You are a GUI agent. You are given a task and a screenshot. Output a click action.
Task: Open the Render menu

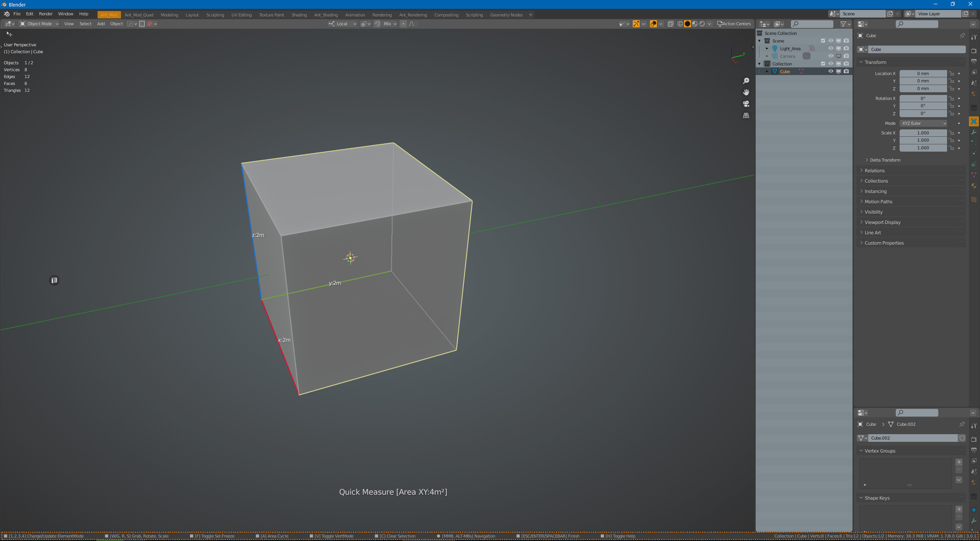[x=46, y=14]
